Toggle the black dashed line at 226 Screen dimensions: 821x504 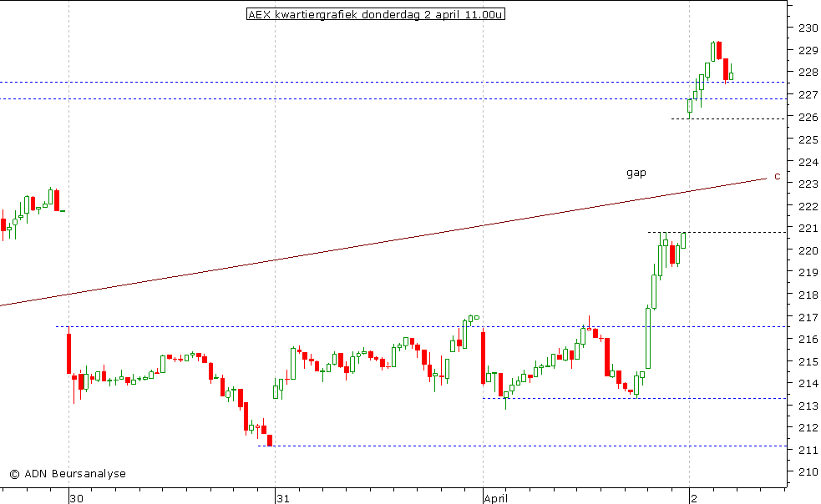pyautogui.click(x=727, y=119)
